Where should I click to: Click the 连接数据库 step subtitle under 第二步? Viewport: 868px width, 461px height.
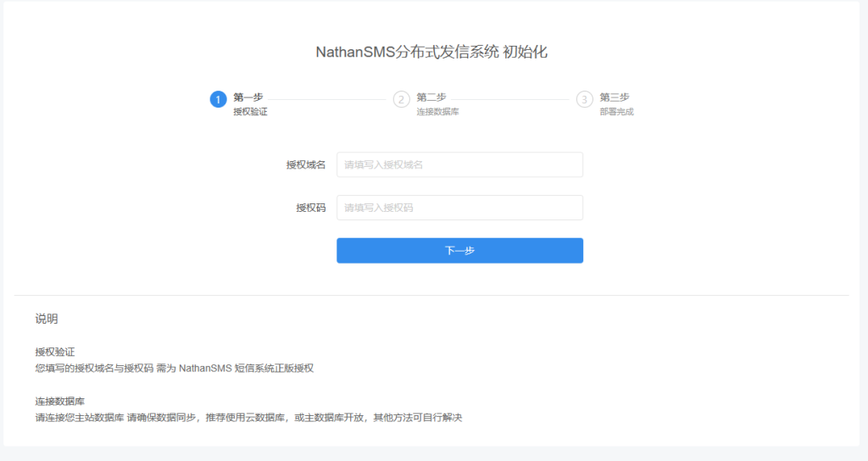(437, 112)
